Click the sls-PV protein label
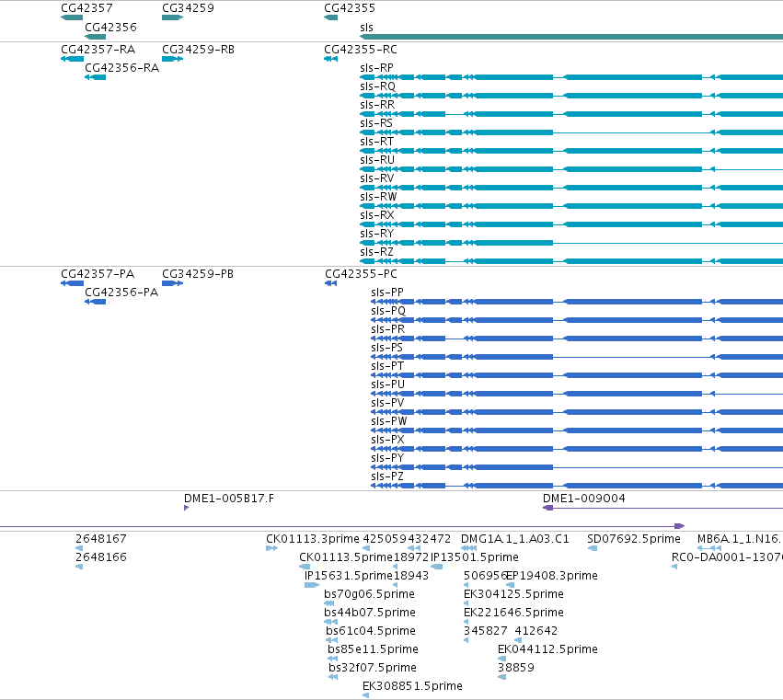 tap(387, 403)
